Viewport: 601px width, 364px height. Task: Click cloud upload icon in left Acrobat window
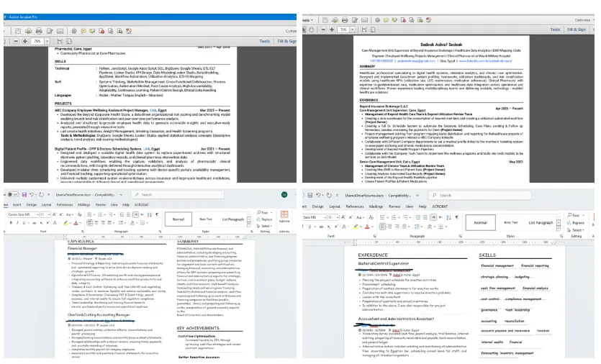click(x=28, y=31)
